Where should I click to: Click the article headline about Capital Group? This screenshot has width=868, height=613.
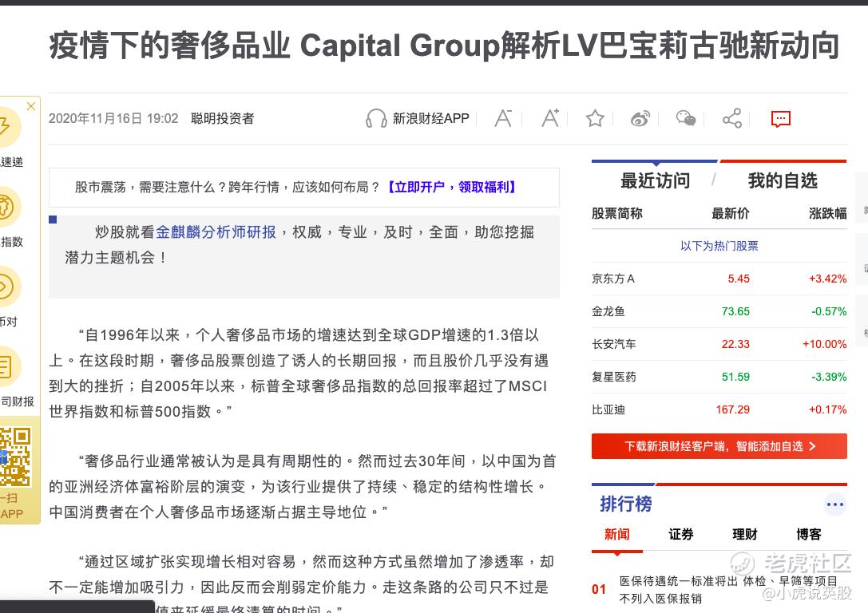coord(445,45)
